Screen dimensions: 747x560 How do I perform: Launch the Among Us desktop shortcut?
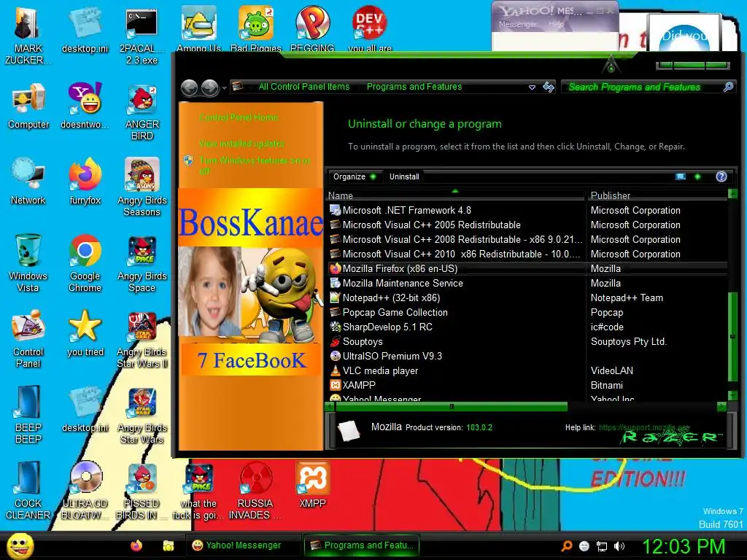pyautogui.click(x=198, y=28)
